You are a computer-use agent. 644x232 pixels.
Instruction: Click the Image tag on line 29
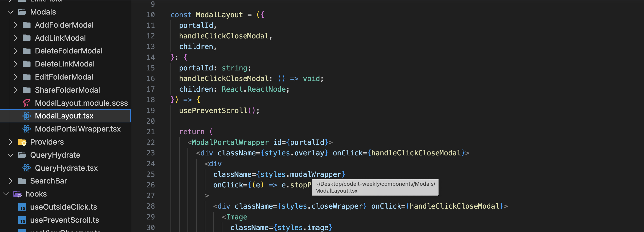pyautogui.click(x=237, y=217)
